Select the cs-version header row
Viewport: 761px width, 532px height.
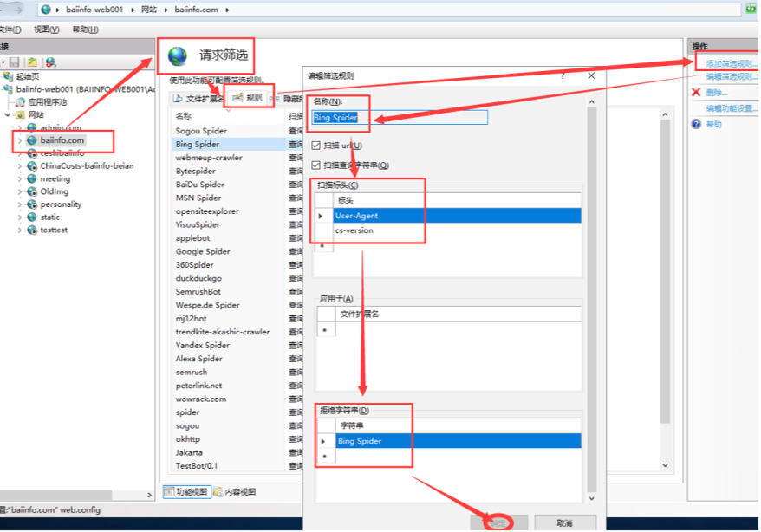tap(457, 230)
